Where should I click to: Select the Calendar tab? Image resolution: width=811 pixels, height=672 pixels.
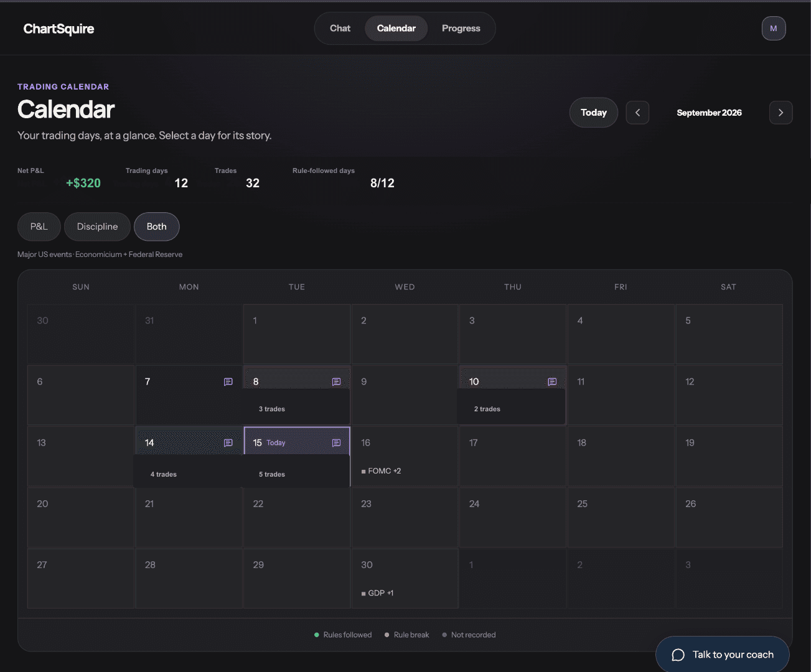click(396, 29)
